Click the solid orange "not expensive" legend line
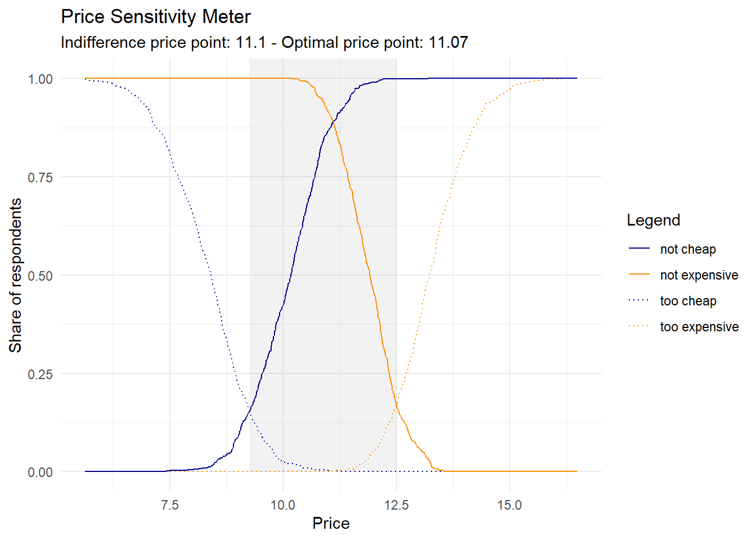Viewport: 756px width, 540px height. (x=639, y=274)
